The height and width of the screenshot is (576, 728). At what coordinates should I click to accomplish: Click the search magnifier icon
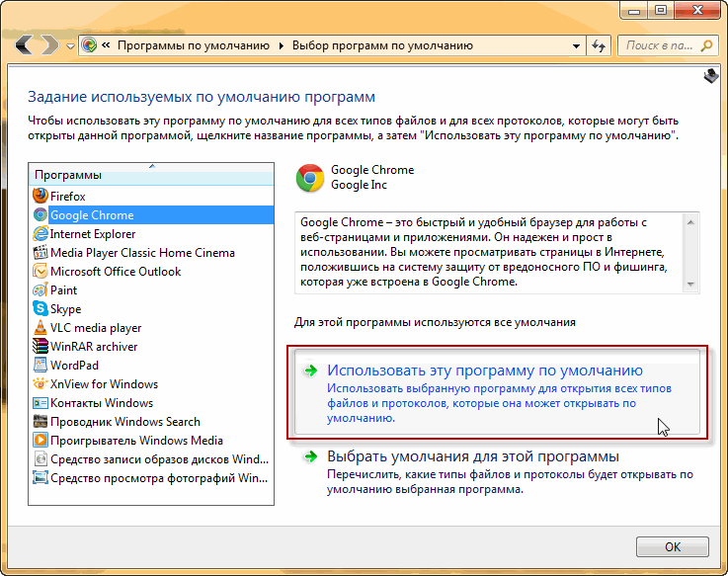click(706, 45)
